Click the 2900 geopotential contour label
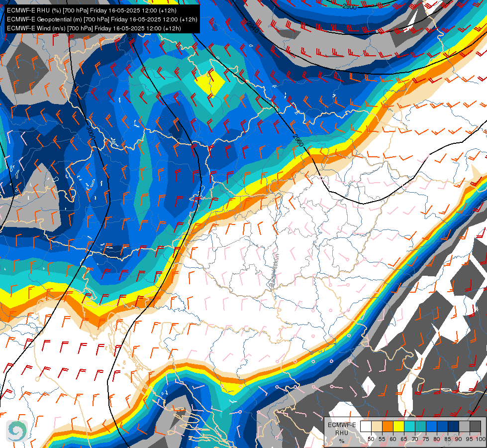This screenshot has width=487, height=448. click(x=349, y=6)
